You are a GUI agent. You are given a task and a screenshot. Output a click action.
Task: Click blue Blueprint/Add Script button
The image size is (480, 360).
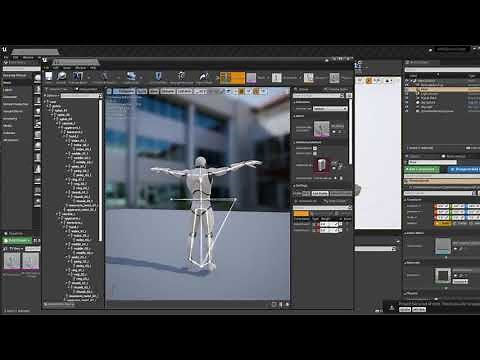coord(463,169)
